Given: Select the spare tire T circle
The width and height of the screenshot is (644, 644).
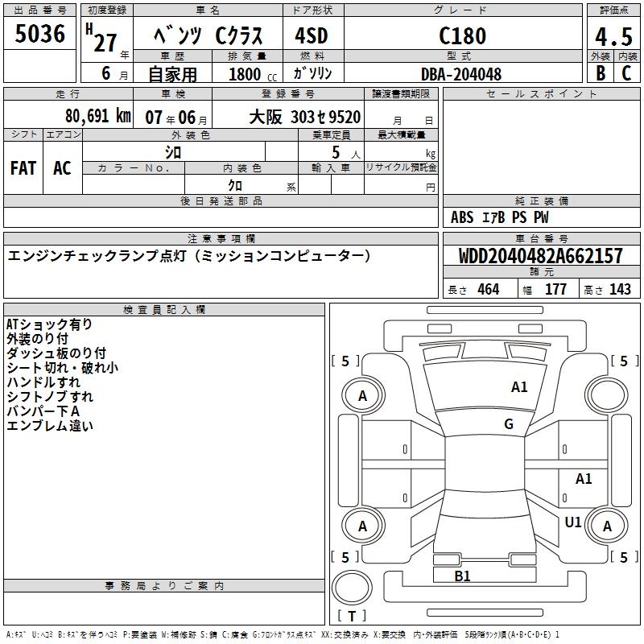Looking at the screenshot, I should click(x=352, y=587).
